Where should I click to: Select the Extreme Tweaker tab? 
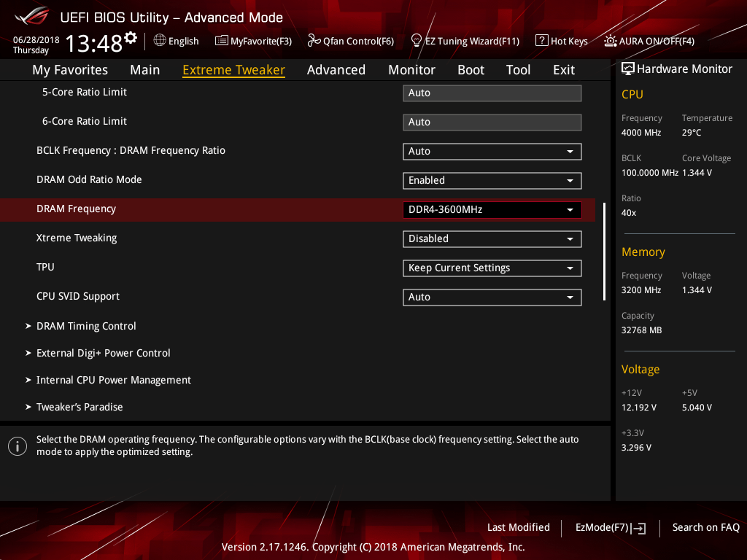click(x=234, y=70)
